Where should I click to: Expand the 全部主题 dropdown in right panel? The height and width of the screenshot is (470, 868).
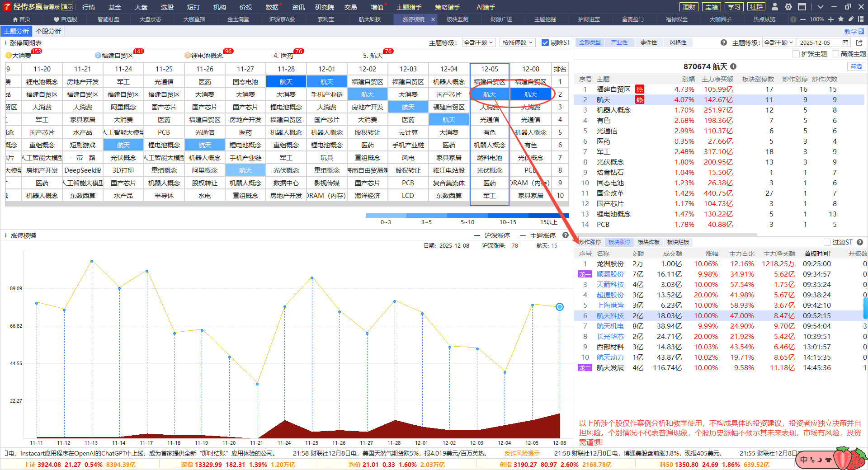tap(778, 42)
